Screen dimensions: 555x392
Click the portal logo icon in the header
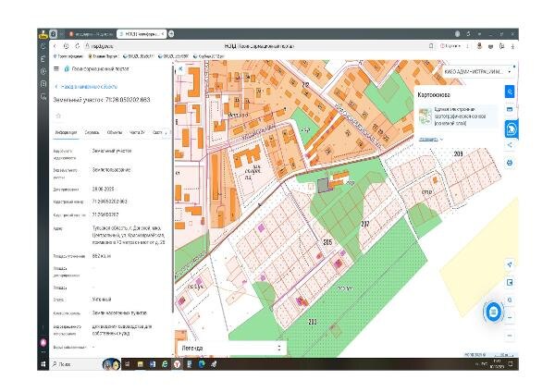click(67, 68)
